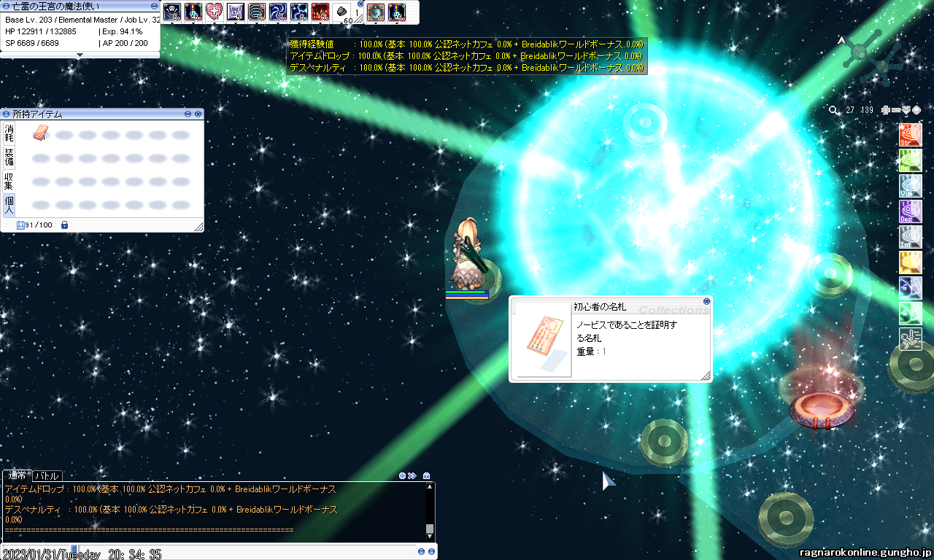Image resolution: width=934 pixels, height=560 pixels.
Task: Open the Str status shortcut icon
Action: click(911, 135)
